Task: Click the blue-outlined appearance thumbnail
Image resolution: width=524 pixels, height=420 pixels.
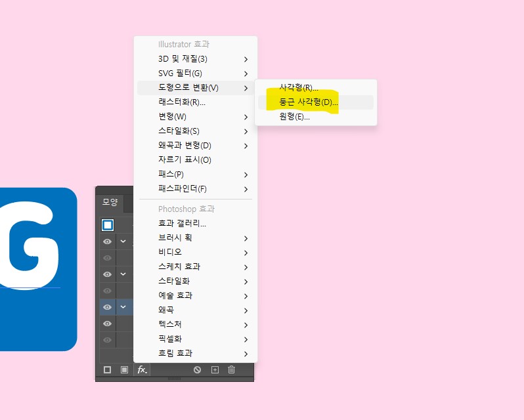Action: (x=108, y=225)
